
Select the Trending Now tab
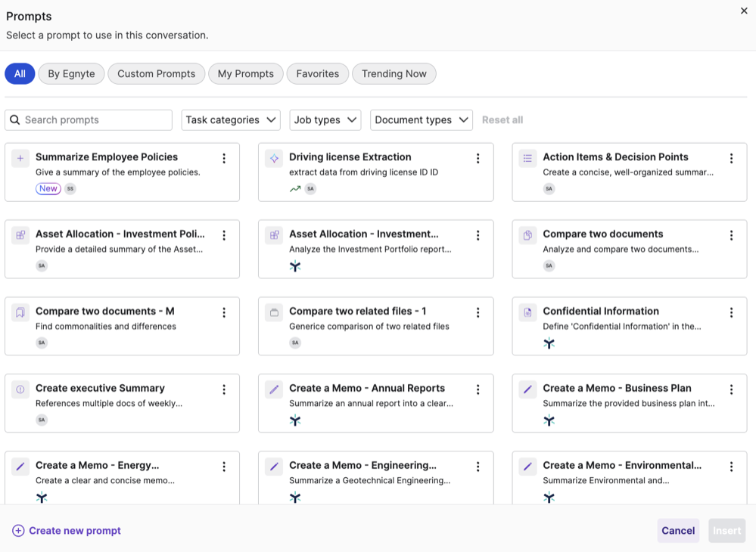coord(394,73)
